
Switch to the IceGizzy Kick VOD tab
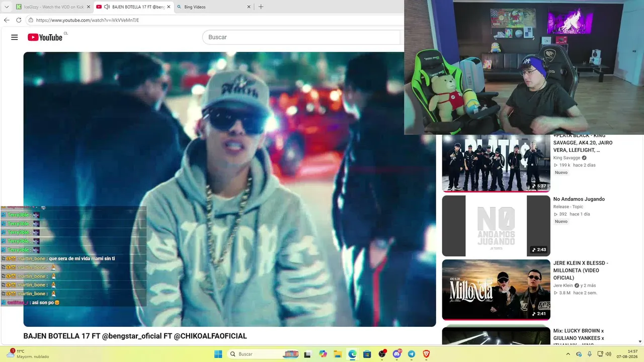53,7
